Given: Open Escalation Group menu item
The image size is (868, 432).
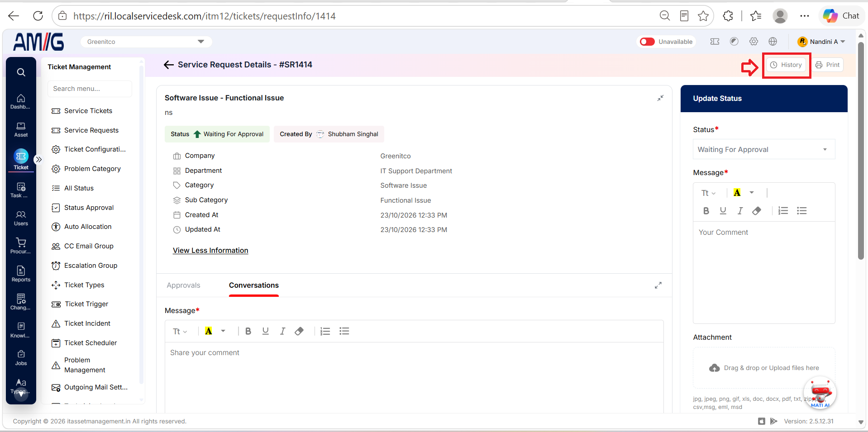Looking at the screenshot, I should click(x=91, y=266).
